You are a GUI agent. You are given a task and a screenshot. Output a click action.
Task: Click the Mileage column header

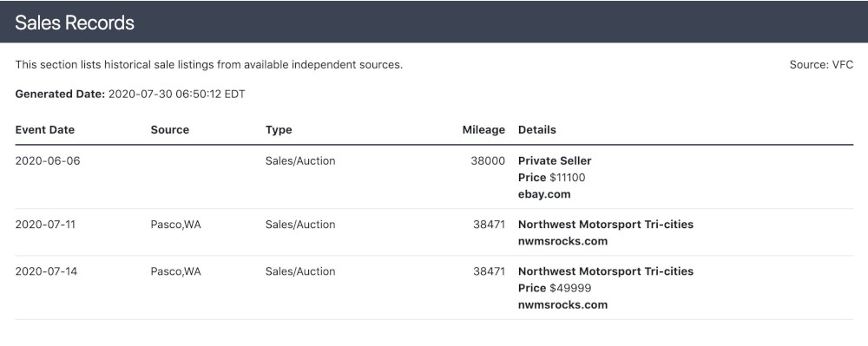point(483,130)
